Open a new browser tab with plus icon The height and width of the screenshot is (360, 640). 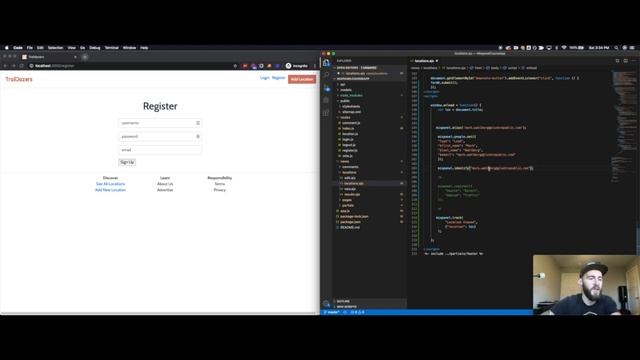click(85, 57)
